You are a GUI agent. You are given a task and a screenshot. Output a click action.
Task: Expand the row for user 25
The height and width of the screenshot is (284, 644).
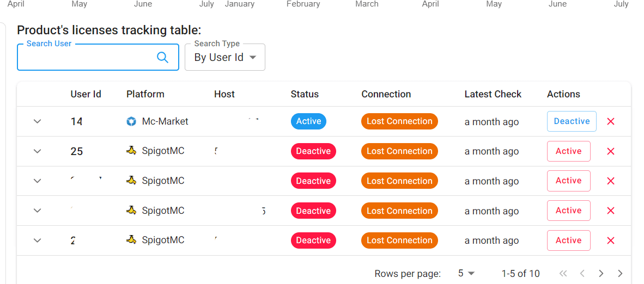[37, 151]
